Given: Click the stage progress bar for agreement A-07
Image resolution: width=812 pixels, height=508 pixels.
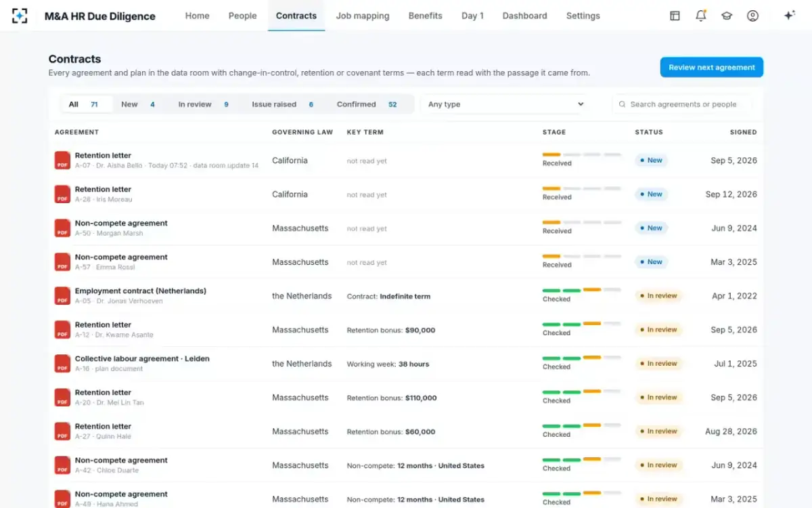Looking at the screenshot, I should tap(582, 155).
